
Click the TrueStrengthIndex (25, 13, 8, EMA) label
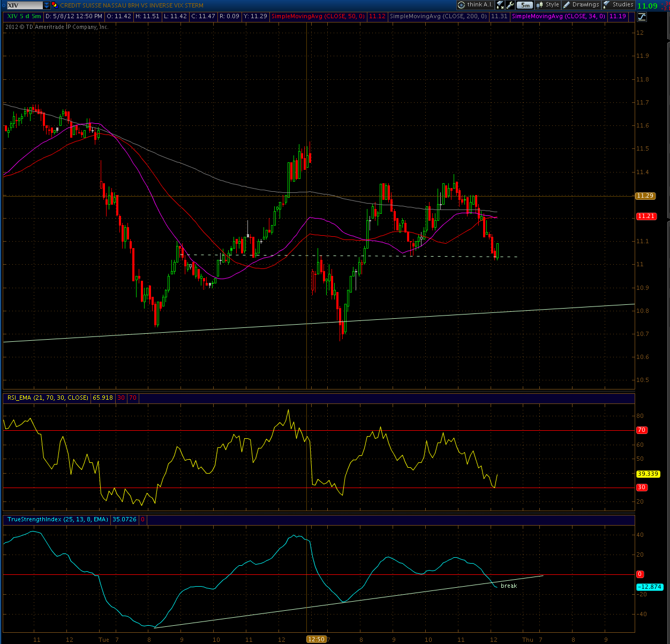pyautogui.click(x=57, y=519)
